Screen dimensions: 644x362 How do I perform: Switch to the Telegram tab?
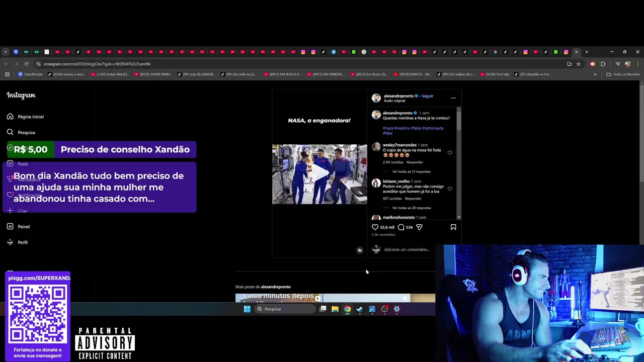click(x=333, y=52)
